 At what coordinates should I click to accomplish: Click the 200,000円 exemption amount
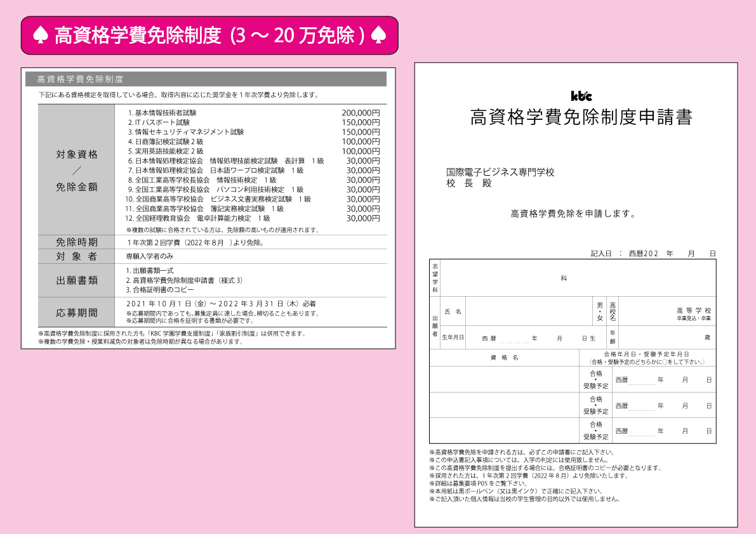point(361,113)
